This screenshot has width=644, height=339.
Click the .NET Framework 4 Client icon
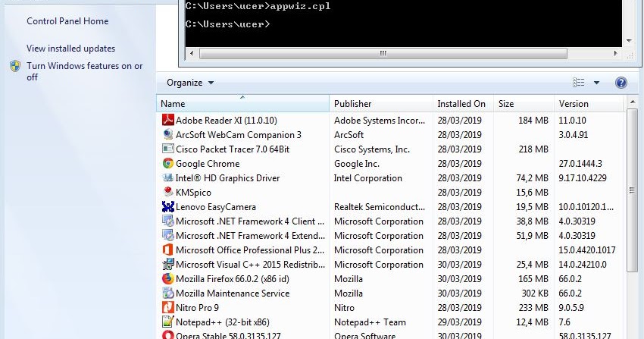pyautogui.click(x=168, y=221)
